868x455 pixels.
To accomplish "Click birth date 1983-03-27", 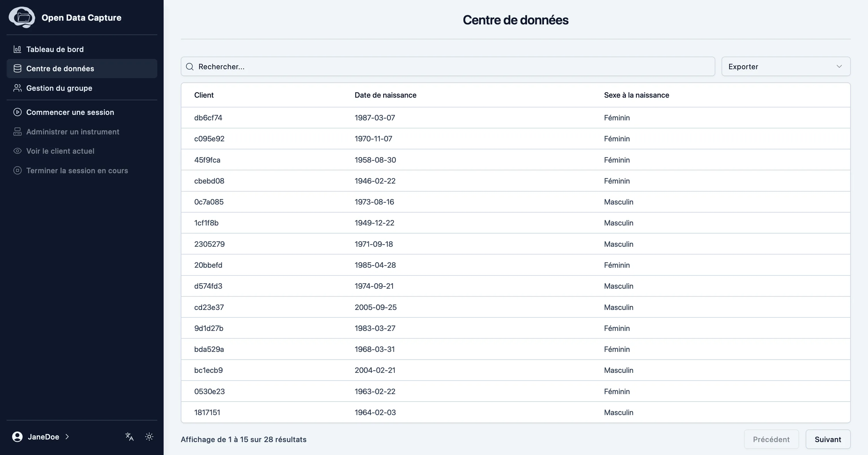I will coord(375,328).
